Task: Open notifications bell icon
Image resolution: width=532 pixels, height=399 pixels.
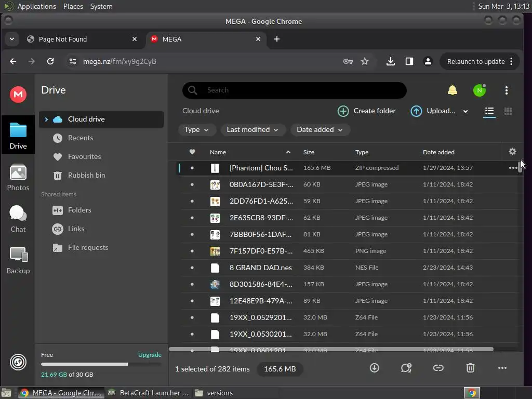Action: (453, 90)
